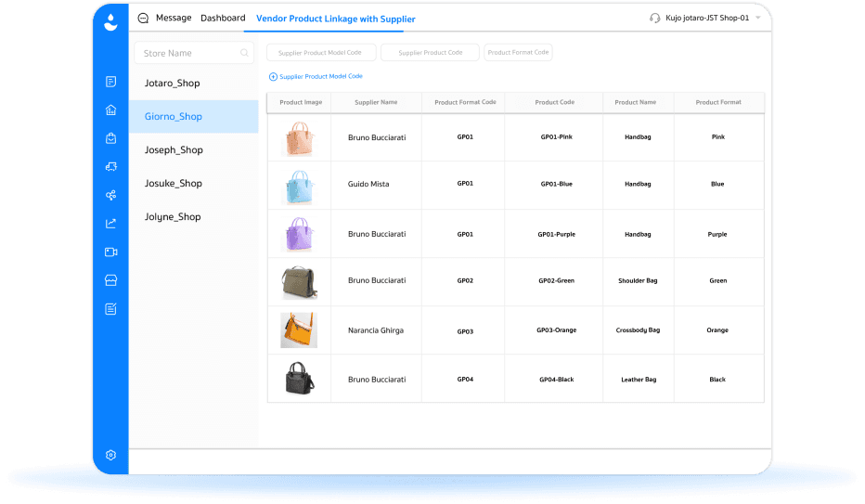
Task: Open the analytics chart icon in sidebar
Action: pyautogui.click(x=110, y=223)
